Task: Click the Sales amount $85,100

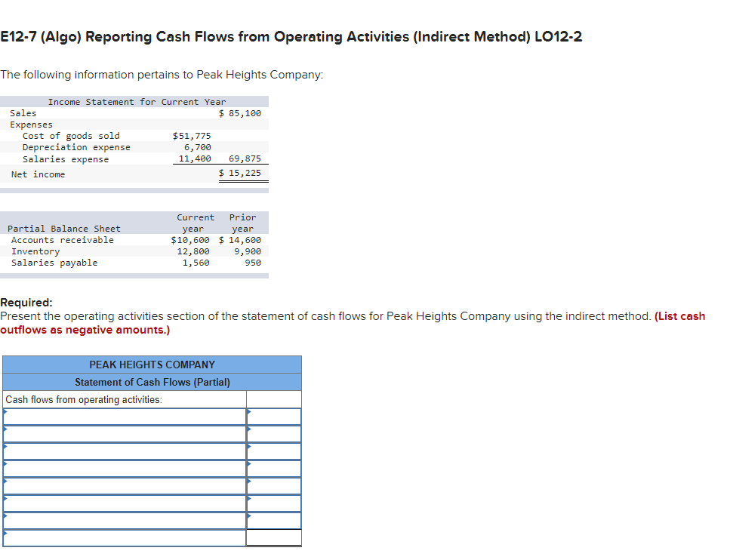Action: coord(242,112)
